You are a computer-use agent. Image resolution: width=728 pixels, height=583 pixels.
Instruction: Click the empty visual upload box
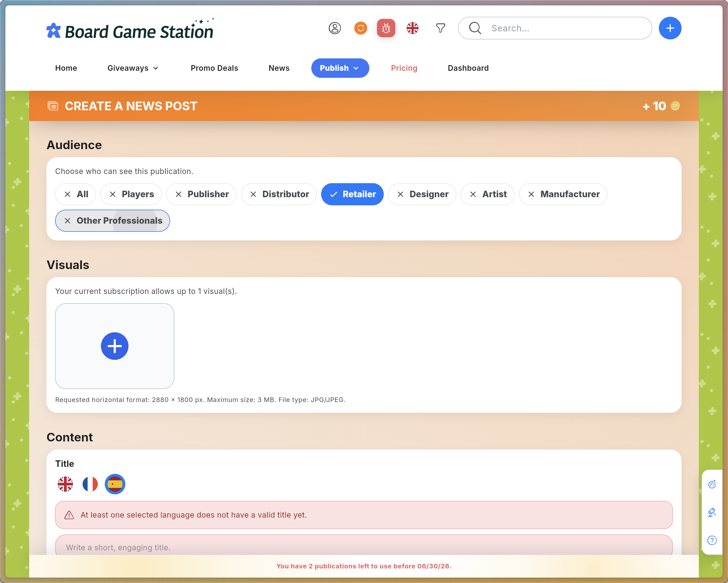(x=114, y=346)
